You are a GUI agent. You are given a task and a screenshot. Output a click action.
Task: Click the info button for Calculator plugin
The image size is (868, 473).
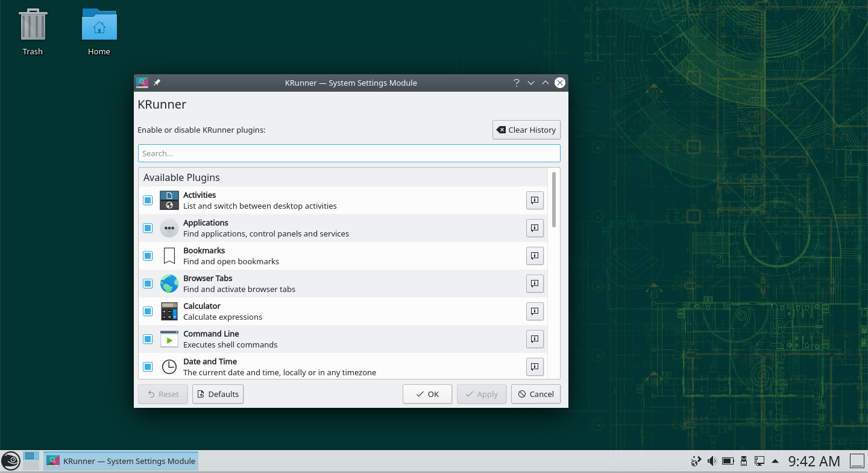tap(535, 311)
